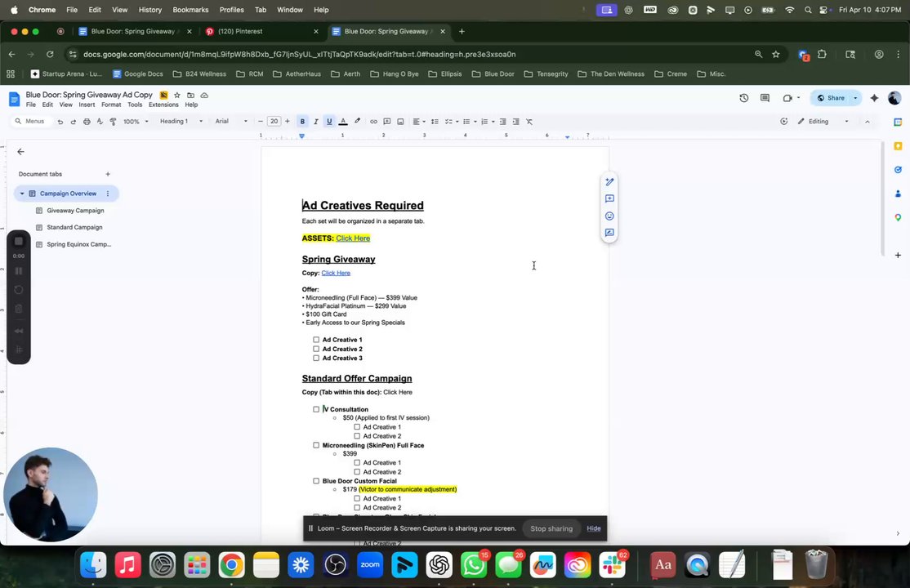Check the Ad Creative 1 box under Spring Giveaway

(x=316, y=340)
